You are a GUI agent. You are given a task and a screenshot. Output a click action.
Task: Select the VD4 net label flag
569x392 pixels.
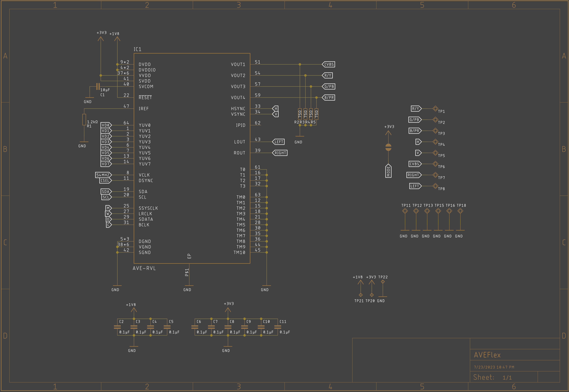(x=106, y=147)
